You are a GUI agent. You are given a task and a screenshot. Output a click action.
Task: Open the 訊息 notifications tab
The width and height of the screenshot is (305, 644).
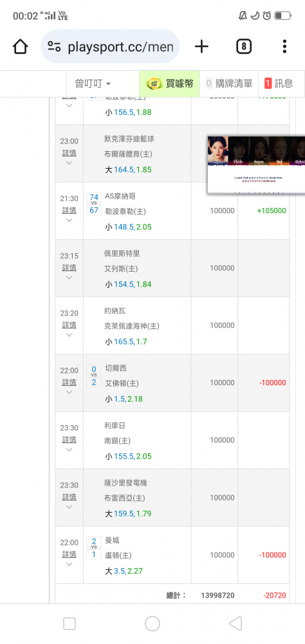279,84
